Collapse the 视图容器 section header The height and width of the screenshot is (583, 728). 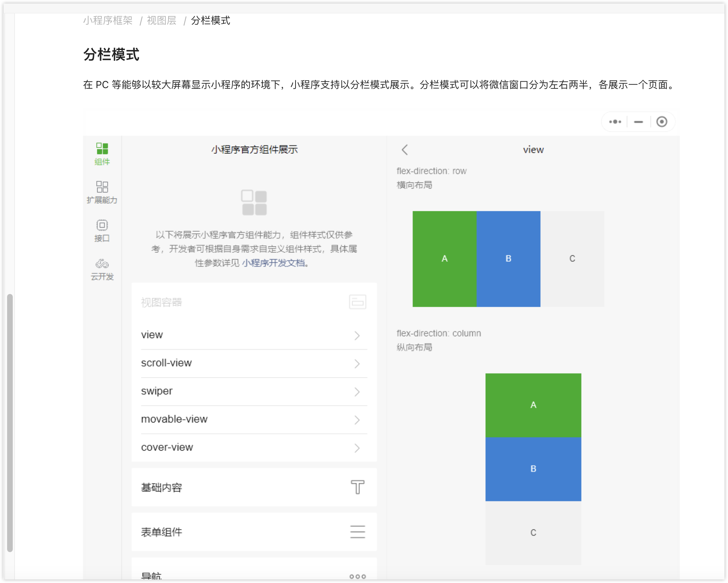point(254,302)
